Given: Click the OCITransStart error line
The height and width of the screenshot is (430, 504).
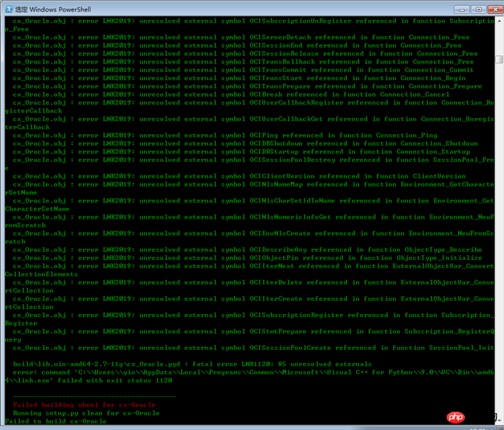Looking at the screenshot, I should tap(239, 78).
